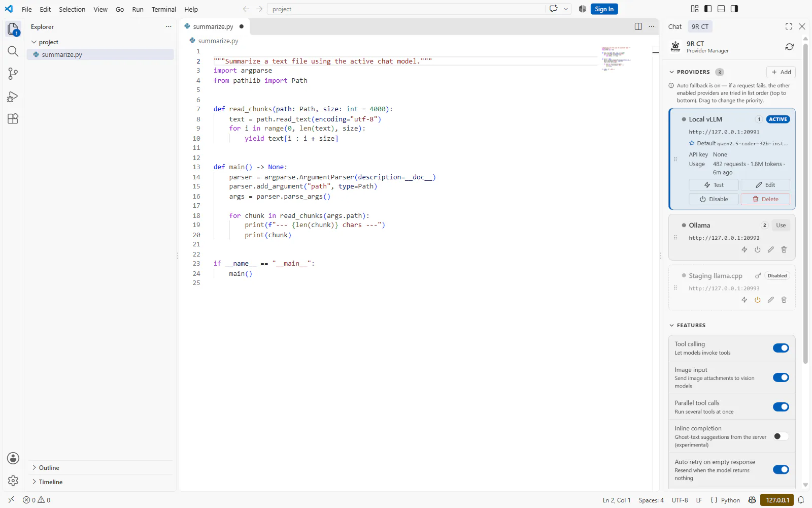Toggle the Parallel tool calls switch
Viewport: 812px width, 508px height.
click(x=781, y=407)
